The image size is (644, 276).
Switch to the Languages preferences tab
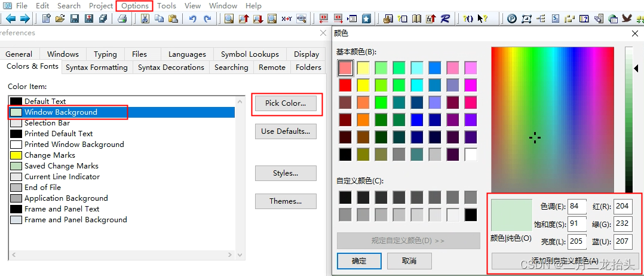pyautogui.click(x=188, y=54)
